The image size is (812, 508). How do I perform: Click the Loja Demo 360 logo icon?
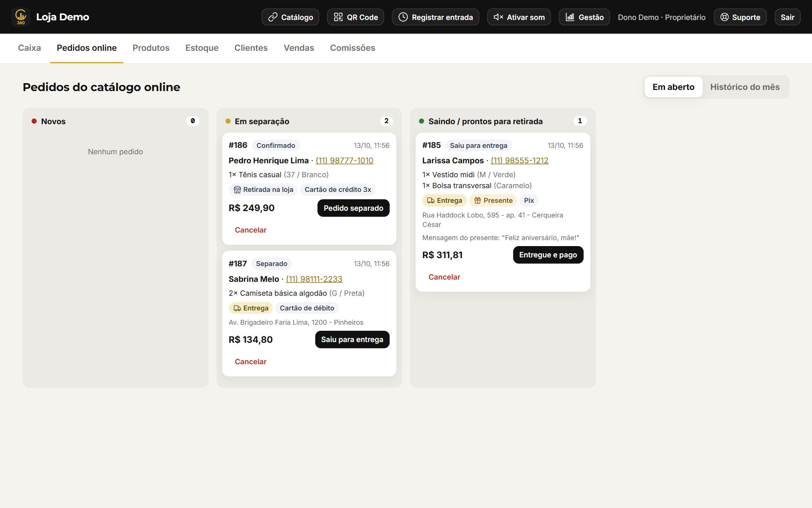[21, 17]
